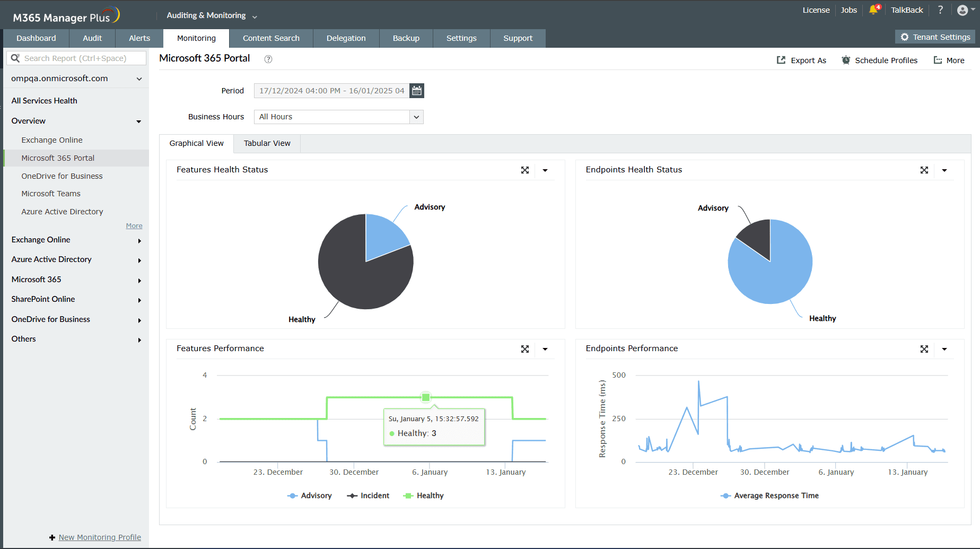Click the TalkBack link

coord(907,10)
